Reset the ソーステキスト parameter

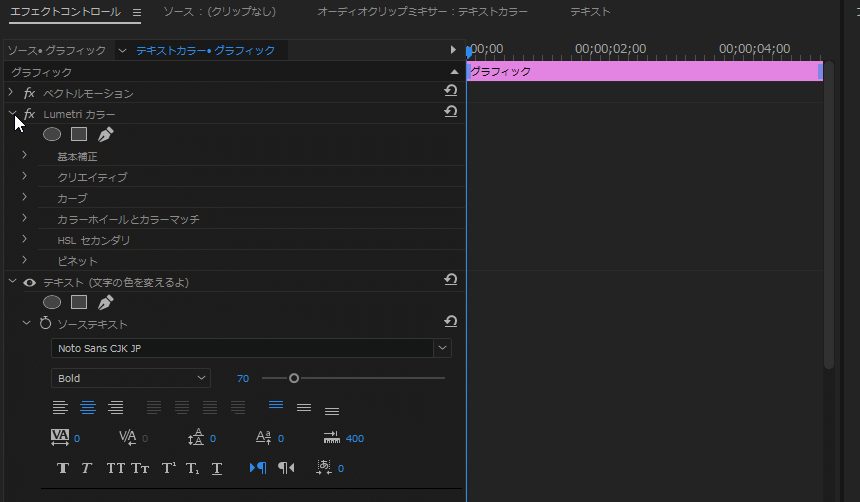[451, 321]
